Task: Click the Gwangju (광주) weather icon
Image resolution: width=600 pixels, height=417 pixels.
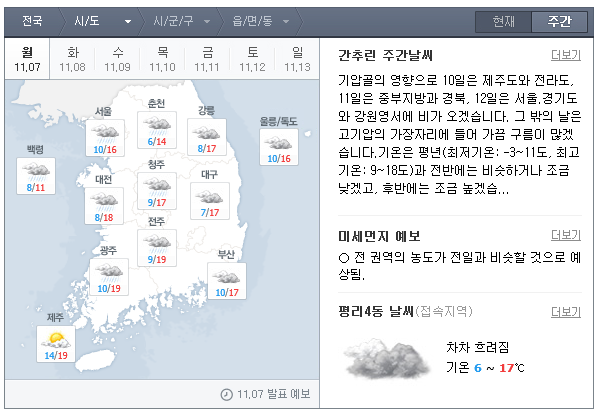Action: [x=109, y=272]
